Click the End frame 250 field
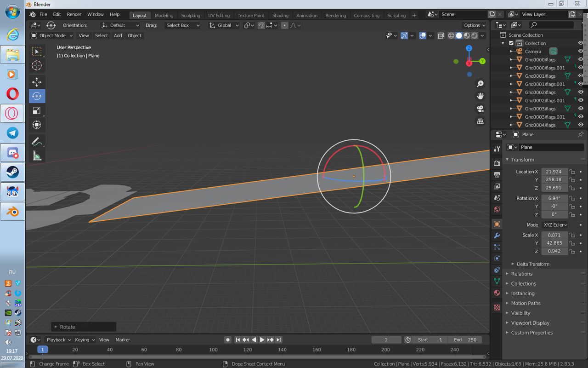This screenshot has width=588, height=368. pyautogui.click(x=465, y=340)
